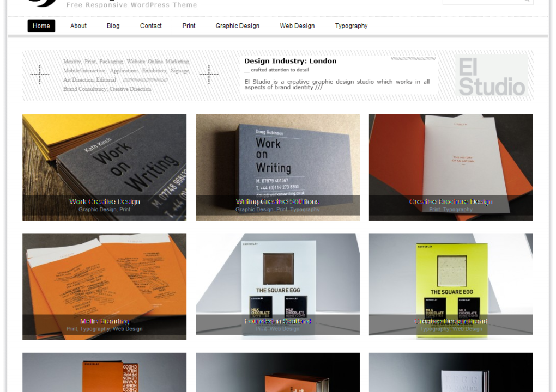
Task: Open Graphic Design category in navigation bar
Action: pos(238,26)
